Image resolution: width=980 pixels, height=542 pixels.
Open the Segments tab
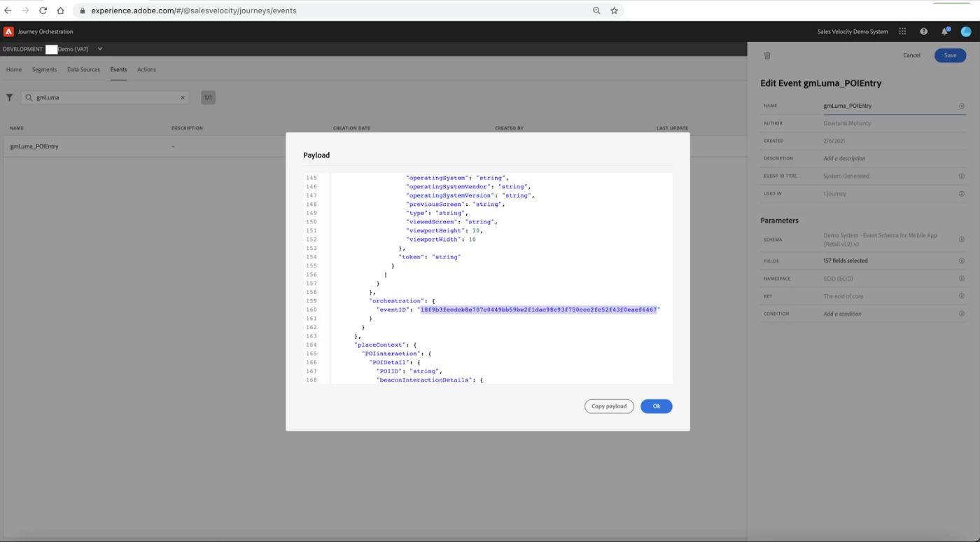click(44, 69)
